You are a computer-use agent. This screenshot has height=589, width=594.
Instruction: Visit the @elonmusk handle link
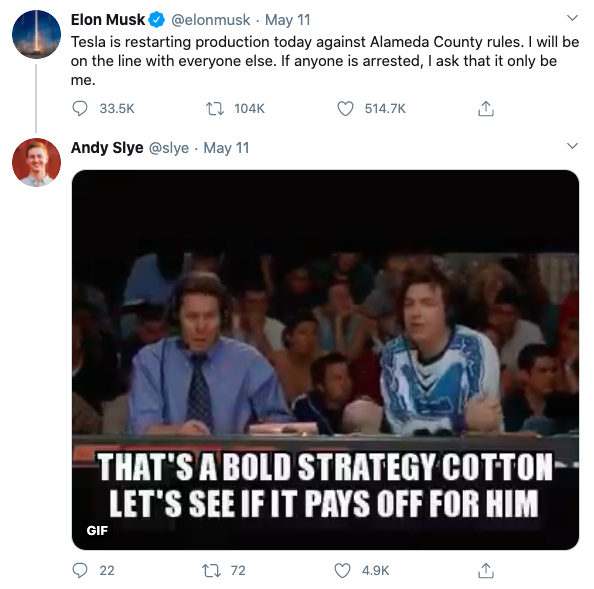point(211,20)
